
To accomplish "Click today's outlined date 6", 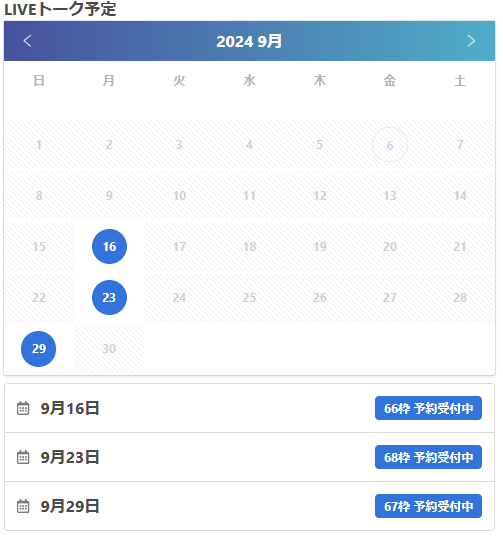I will 390,145.
